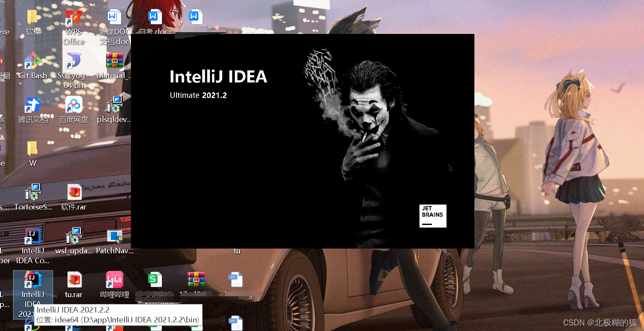
Task: Open the W folder on the desktop
Action: click(33, 153)
